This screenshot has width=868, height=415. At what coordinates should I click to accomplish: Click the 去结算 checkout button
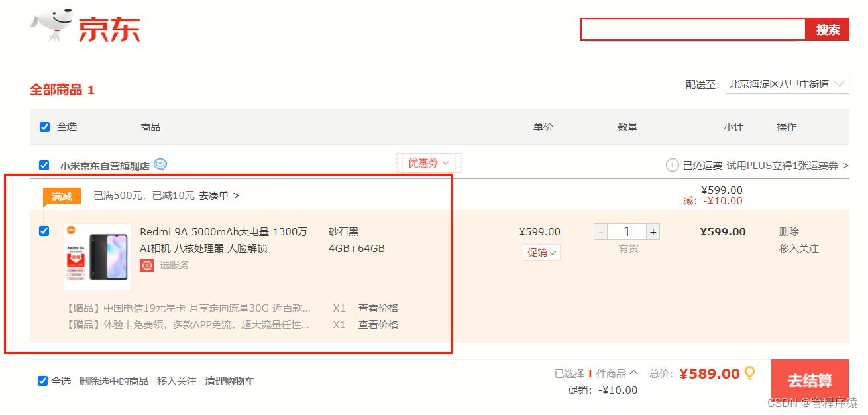coord(810,381)
